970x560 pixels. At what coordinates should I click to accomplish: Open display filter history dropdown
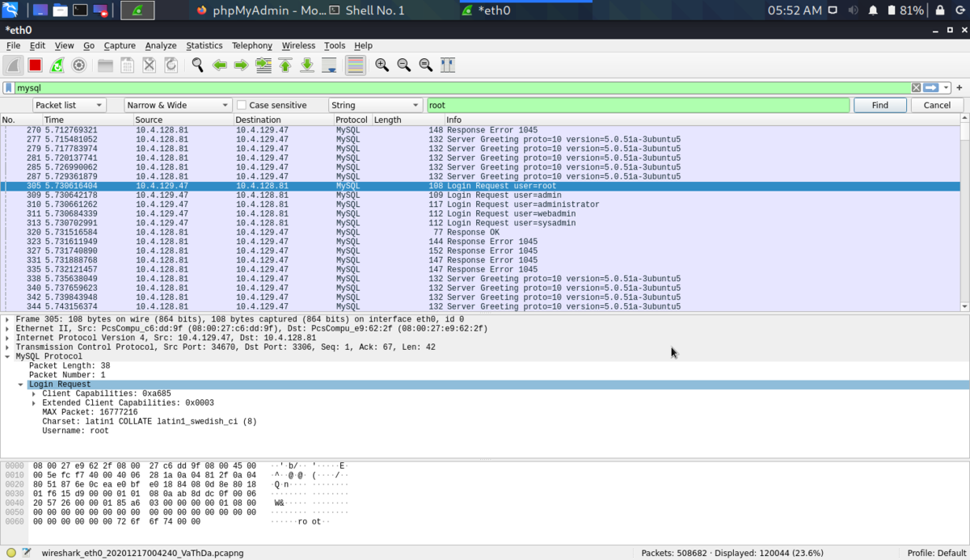click(946, 88)
